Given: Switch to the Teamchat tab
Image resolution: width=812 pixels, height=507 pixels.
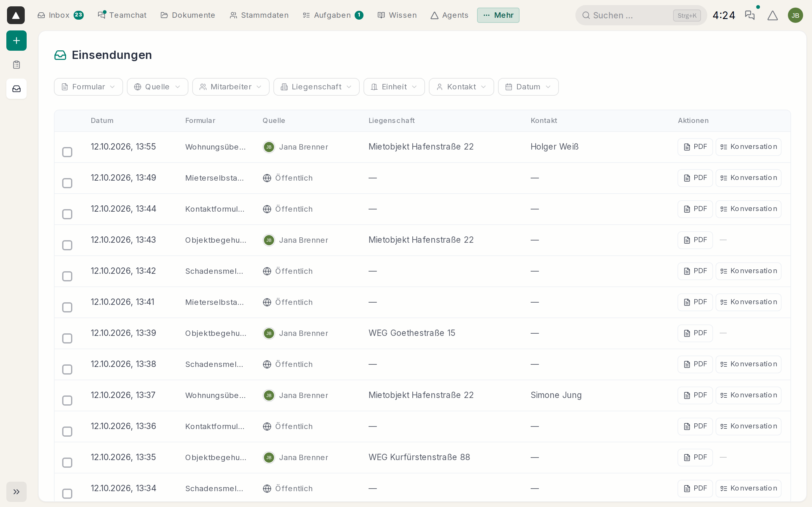Looking at the screenshot, I should coord(122,15).
